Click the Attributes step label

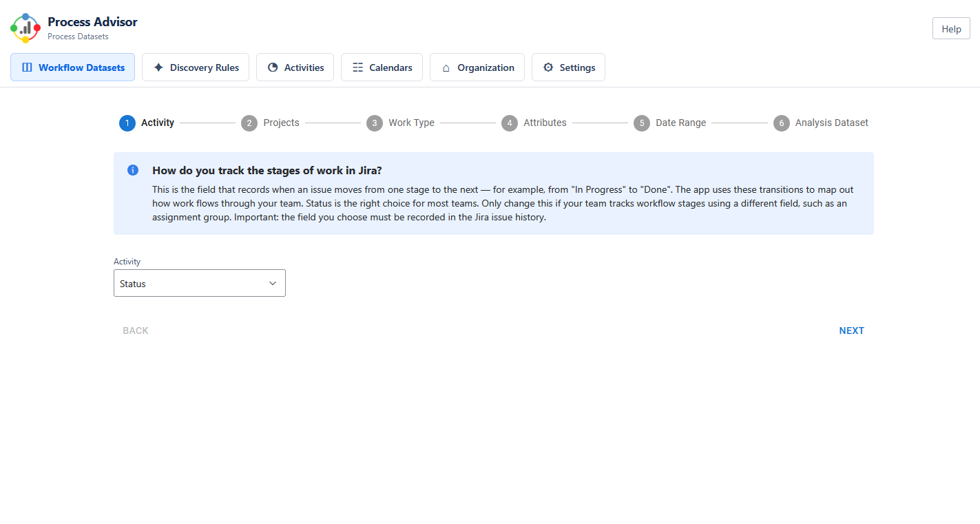(545, 123)
